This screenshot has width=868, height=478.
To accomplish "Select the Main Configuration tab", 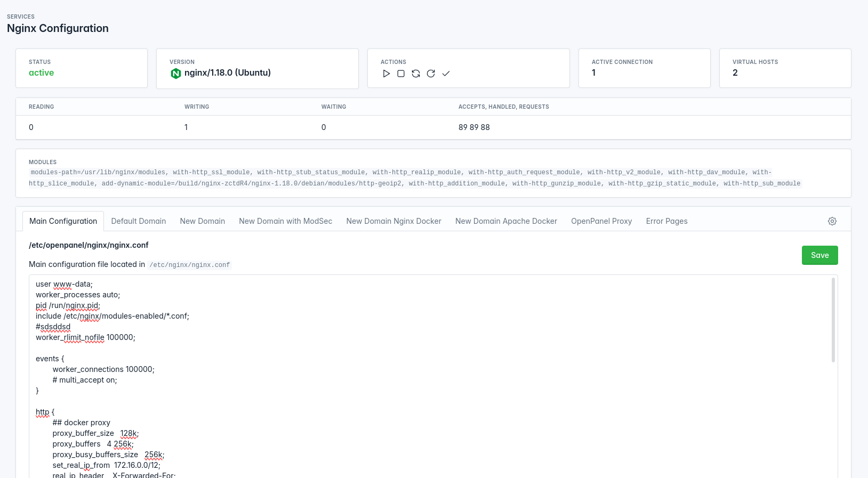I will click(63, 221).
